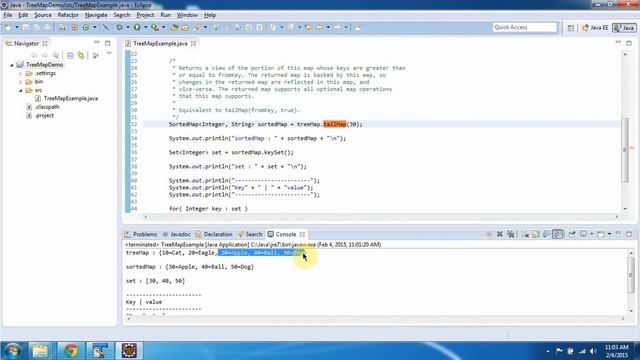Image resolution: width=640 pixels, height=360 pixels.
Task: Select the .classpath file
Action: 43,107
